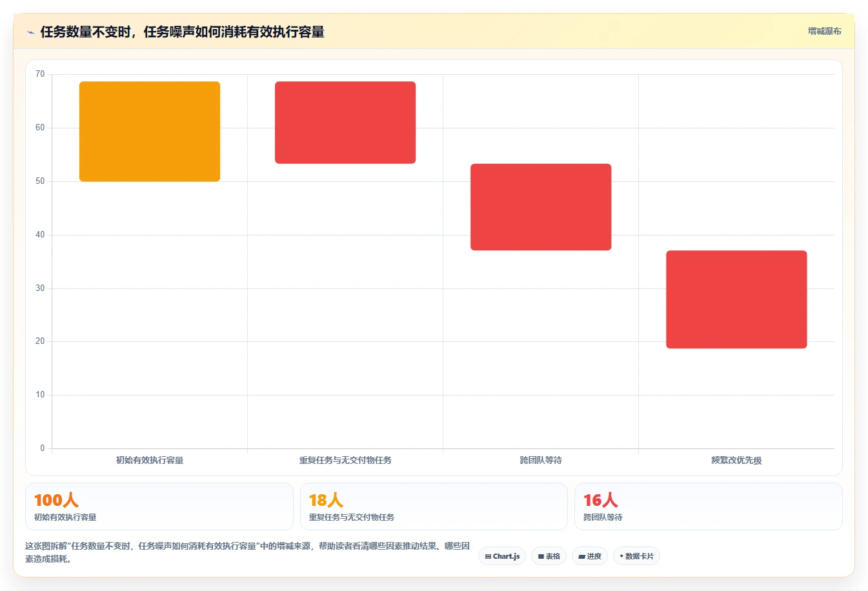Click the lightning icon beside the chart title

(x=30, y=32)
